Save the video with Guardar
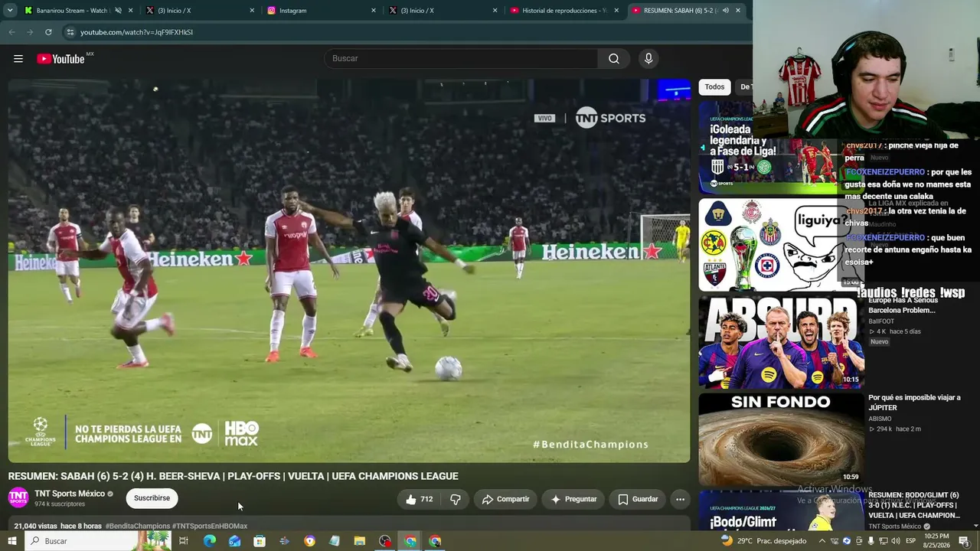 [638, 499]
